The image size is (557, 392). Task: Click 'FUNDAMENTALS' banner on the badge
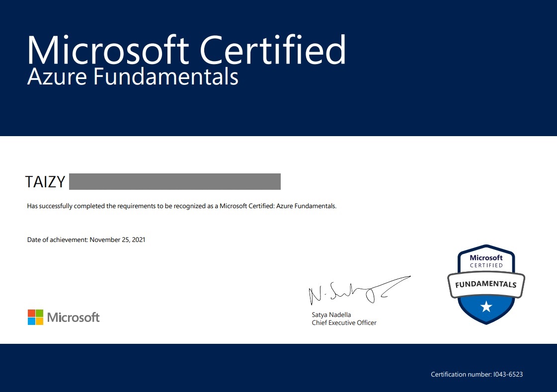point(486,284)
